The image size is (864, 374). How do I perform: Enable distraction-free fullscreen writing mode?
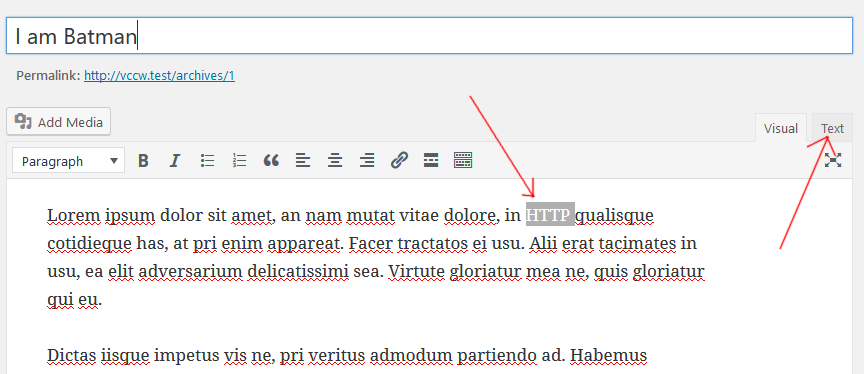coord(833,160)
